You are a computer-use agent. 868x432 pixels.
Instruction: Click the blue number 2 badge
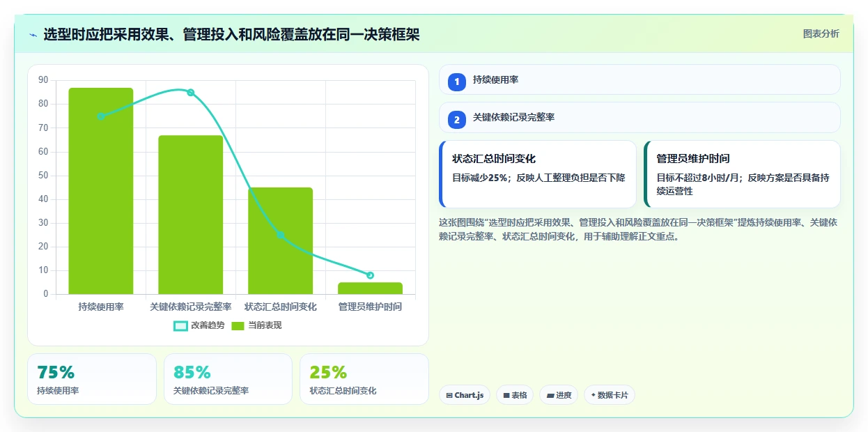[457, 120]
